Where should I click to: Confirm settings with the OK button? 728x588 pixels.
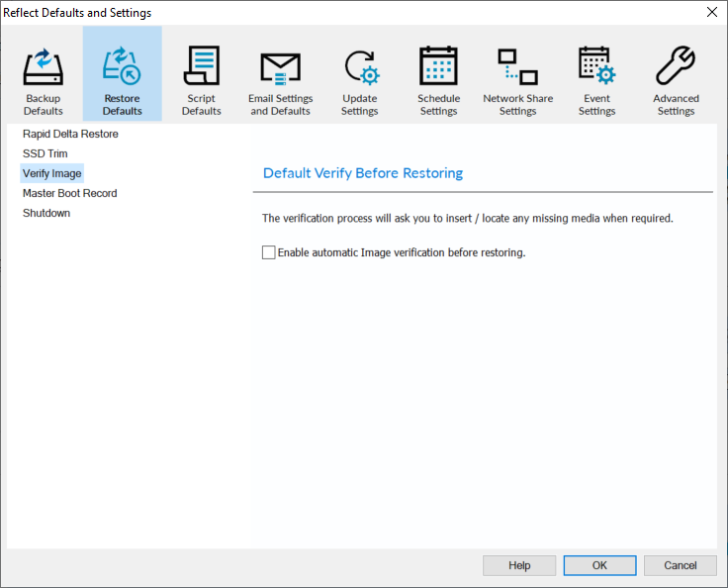point(599,565)
